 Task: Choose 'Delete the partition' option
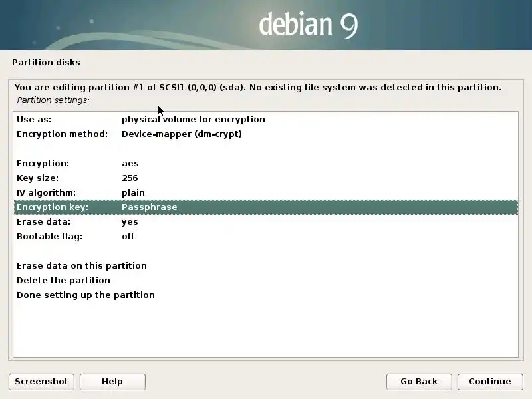[266, 280]
